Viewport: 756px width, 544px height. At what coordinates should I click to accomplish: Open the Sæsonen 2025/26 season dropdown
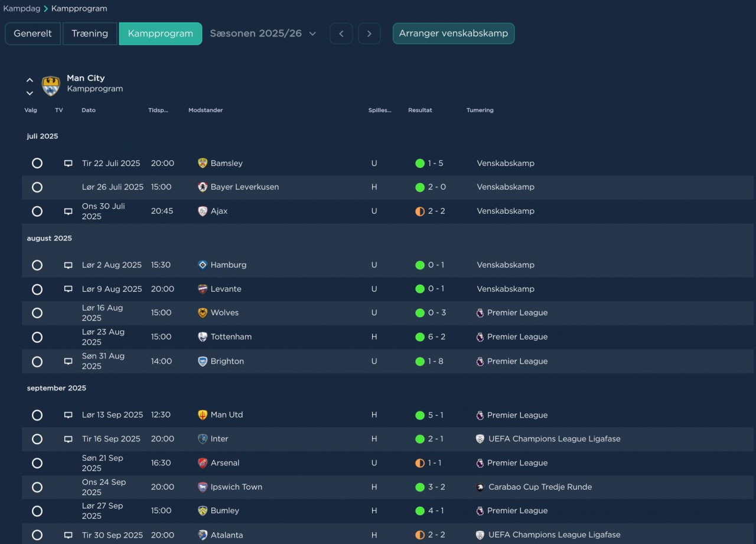click(x=263, y=34)
